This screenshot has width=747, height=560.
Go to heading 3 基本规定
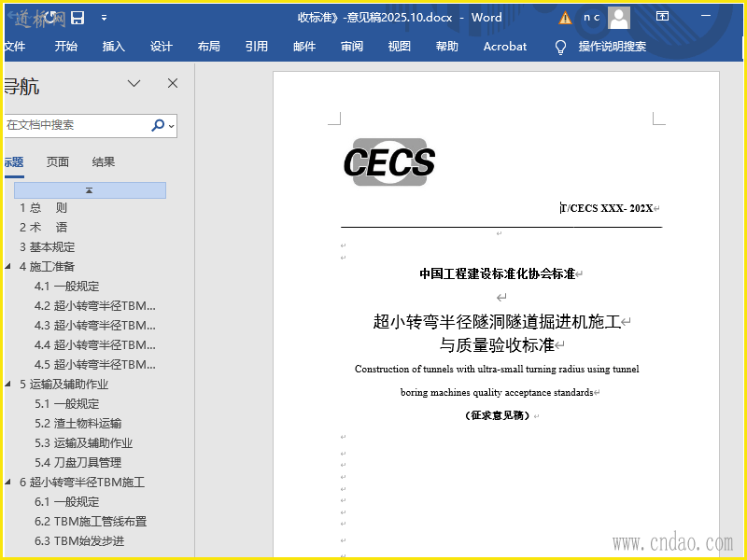(48, 247)
